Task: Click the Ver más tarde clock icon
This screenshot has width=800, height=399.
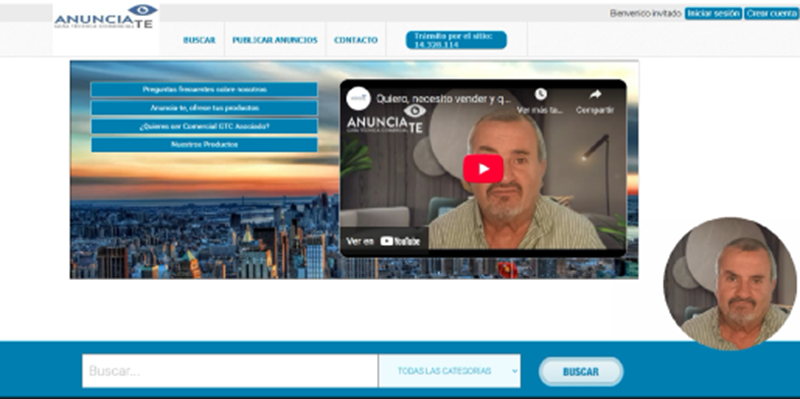Action: [541, 94]
